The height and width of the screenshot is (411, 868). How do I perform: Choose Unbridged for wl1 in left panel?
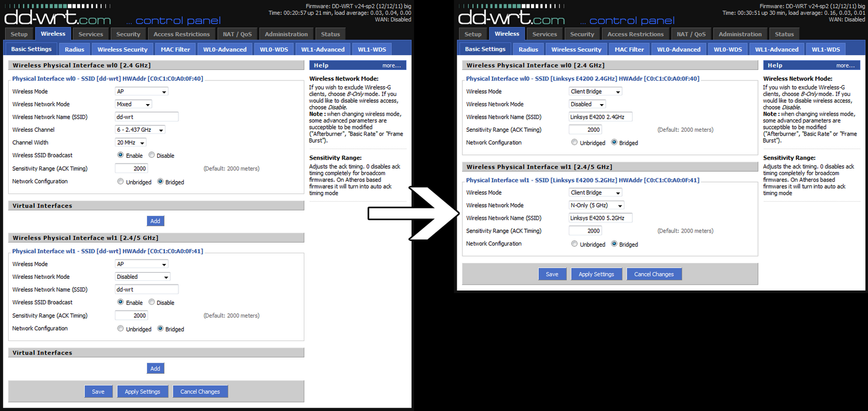coord(120,329)
